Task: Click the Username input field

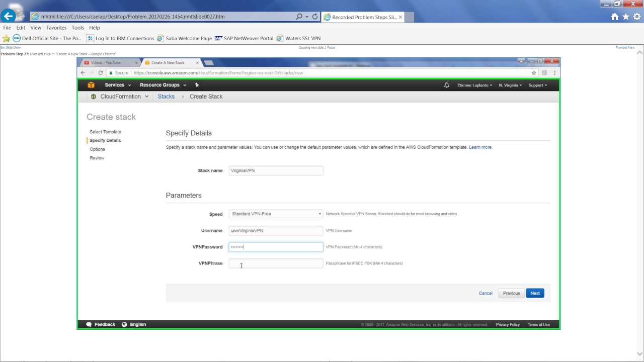Action: [x=276, y=230]
